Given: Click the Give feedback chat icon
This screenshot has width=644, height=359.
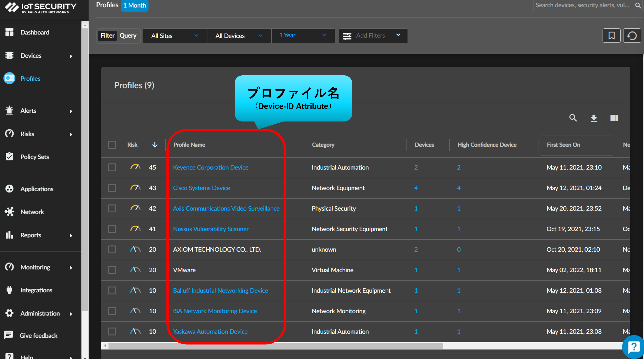Looking at the screenshot, I should point(9,335).
